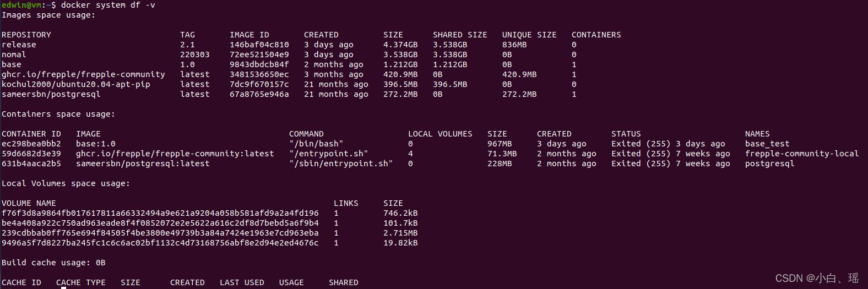Click the 'release' repository name
This screenshot has height=289, width=868.
point(19,45)
